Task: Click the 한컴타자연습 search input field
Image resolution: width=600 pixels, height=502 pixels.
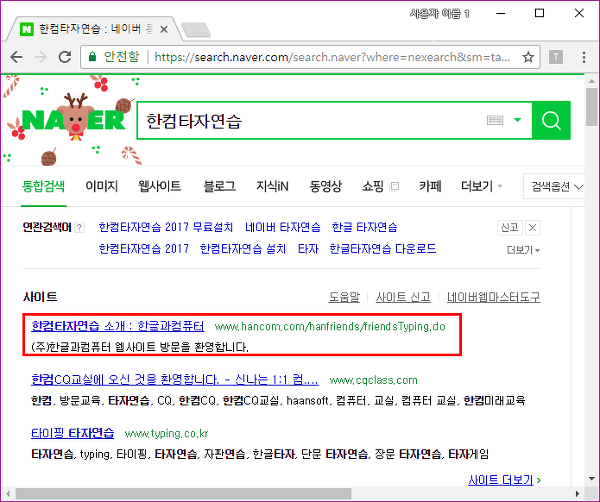Action: pyautogui.click(x=310, y=121)
